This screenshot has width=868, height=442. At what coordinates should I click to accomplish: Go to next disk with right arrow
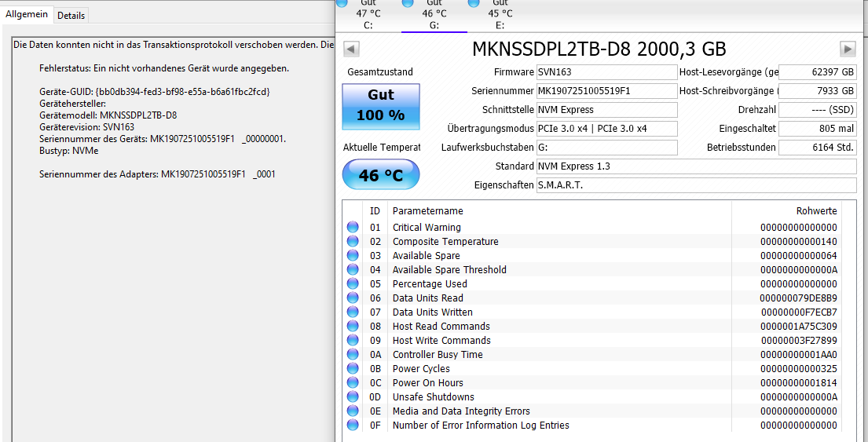[x=848, y=49]
